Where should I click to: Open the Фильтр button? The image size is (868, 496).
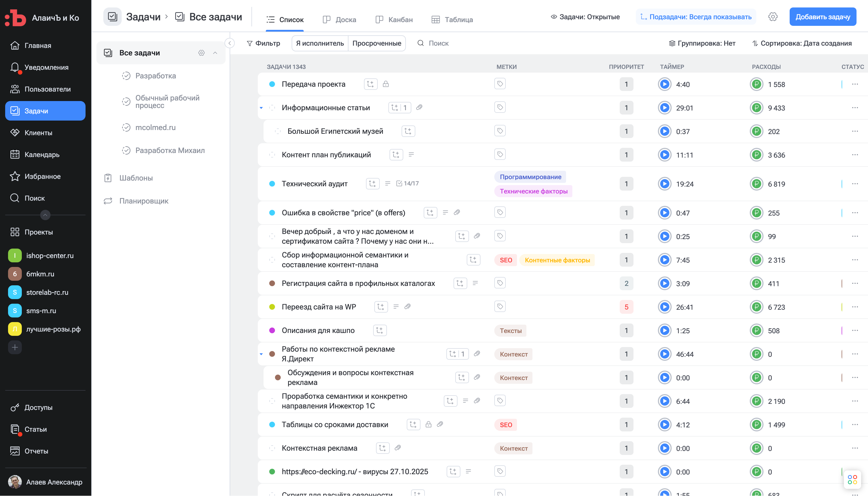pos(263,43)
